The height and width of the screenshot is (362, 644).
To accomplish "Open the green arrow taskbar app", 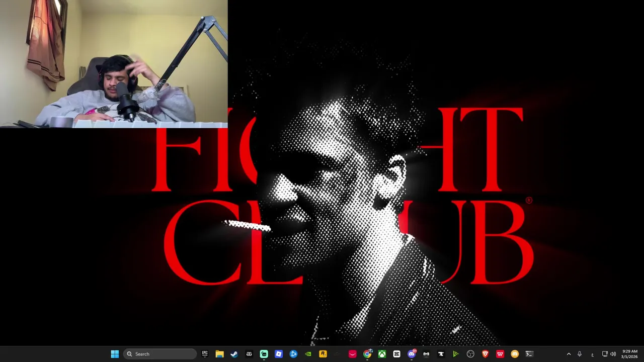I will (455, 354).
